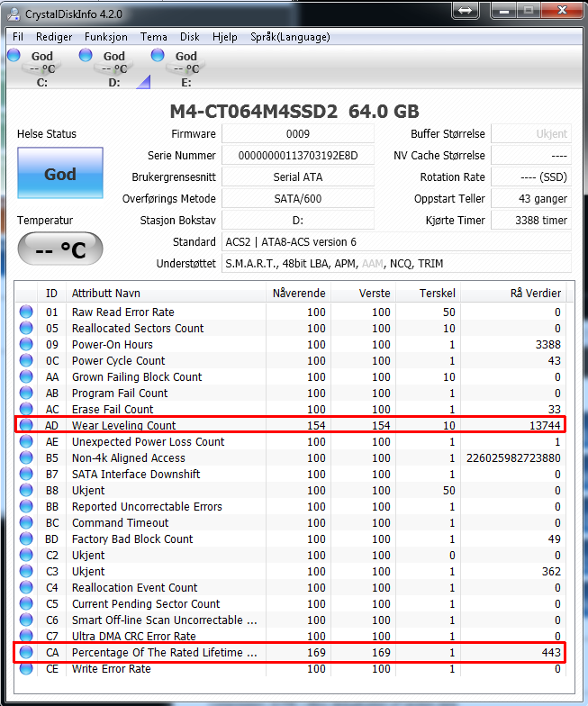Click raw value 226025982723880
Image resolution: width=588 pixels, height=706 pixels.
(x=513, y=457)
